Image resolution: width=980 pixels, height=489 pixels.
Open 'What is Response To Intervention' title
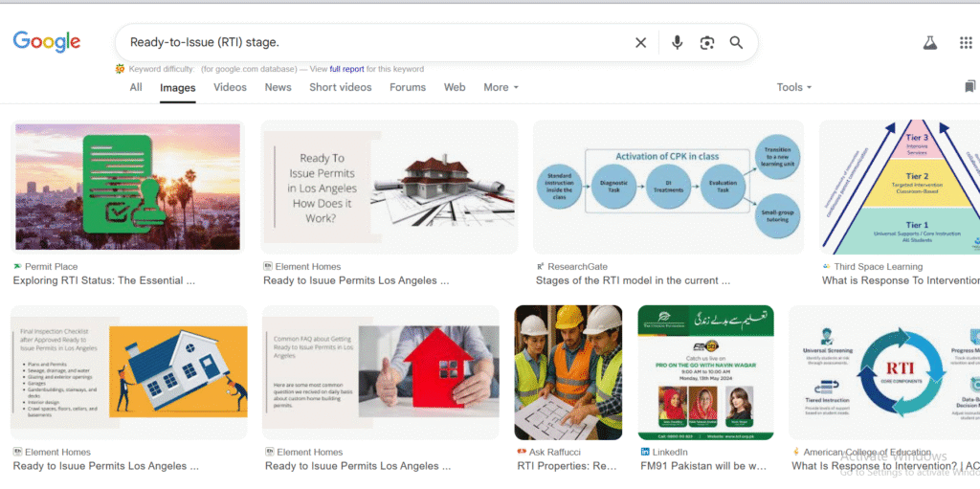point(901,280)
